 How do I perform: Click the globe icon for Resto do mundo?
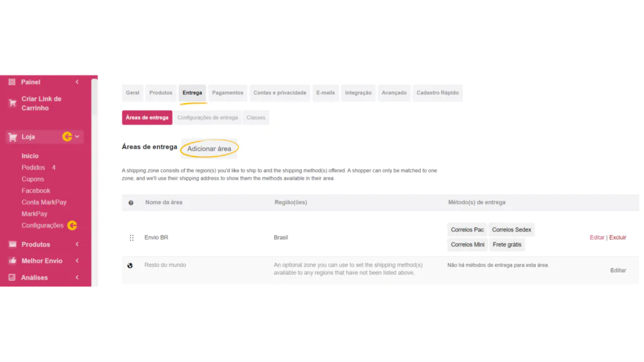point(130,266)
